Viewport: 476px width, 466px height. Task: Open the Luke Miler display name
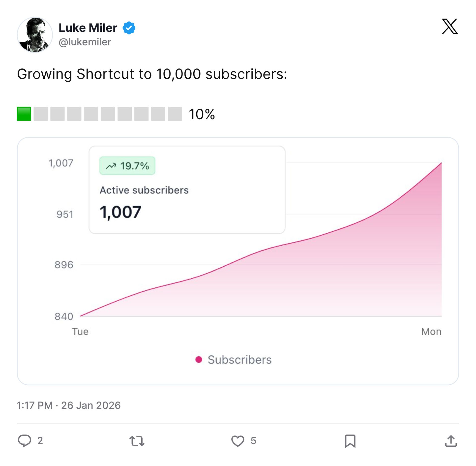pyautogui.click(x=88, y=28)
